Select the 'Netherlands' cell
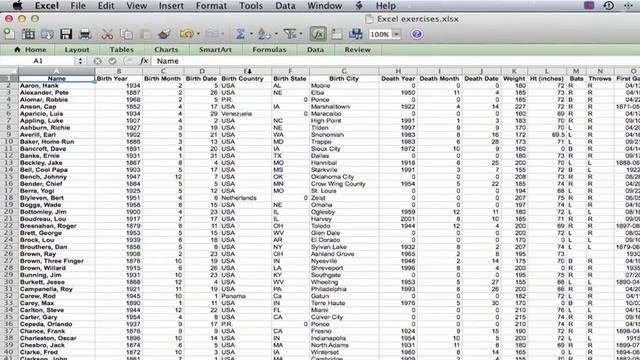This screenshot has height=360, width=640. click(246, 198)
